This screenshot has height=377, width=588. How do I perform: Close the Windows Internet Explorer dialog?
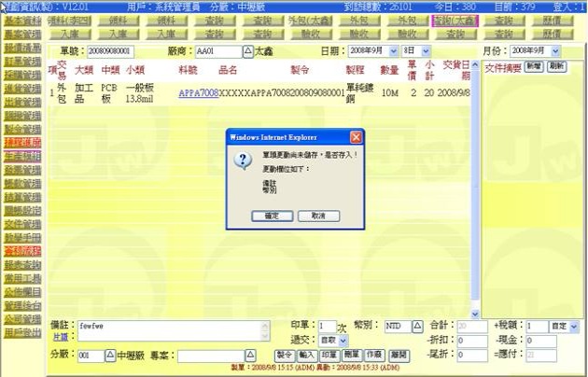(356, 137)
